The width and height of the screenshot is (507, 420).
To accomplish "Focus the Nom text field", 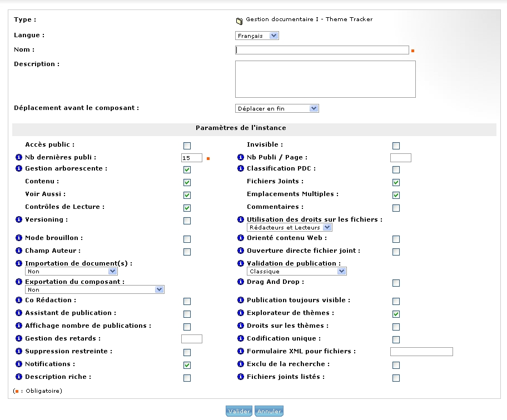I will [x=322, y=50].
